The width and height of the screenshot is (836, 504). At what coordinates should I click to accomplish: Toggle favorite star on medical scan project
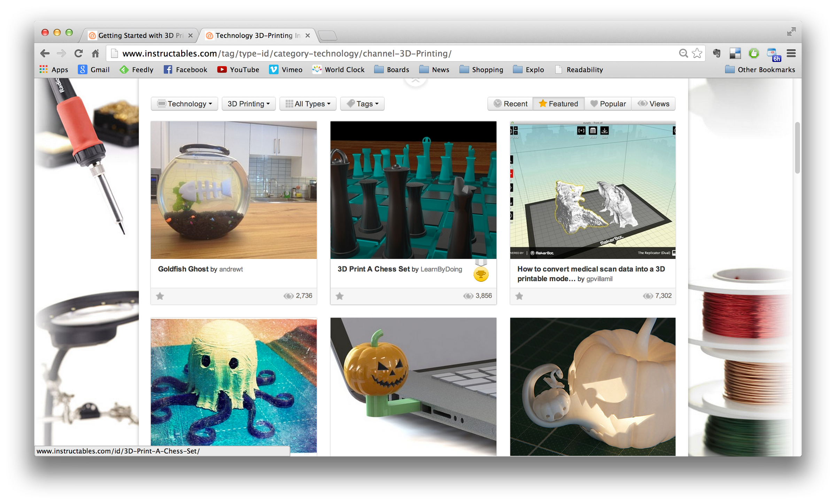click(x=519, y=296)
